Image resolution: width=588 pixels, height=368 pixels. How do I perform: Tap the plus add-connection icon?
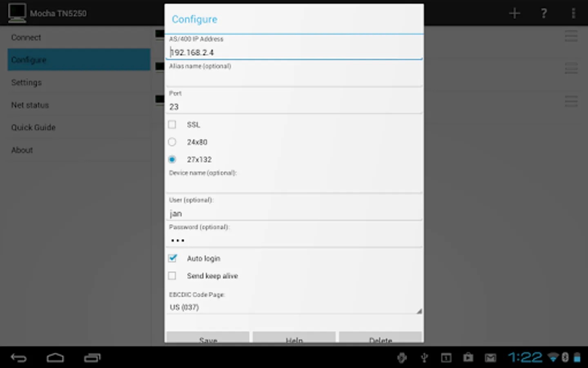click(514, 13)
